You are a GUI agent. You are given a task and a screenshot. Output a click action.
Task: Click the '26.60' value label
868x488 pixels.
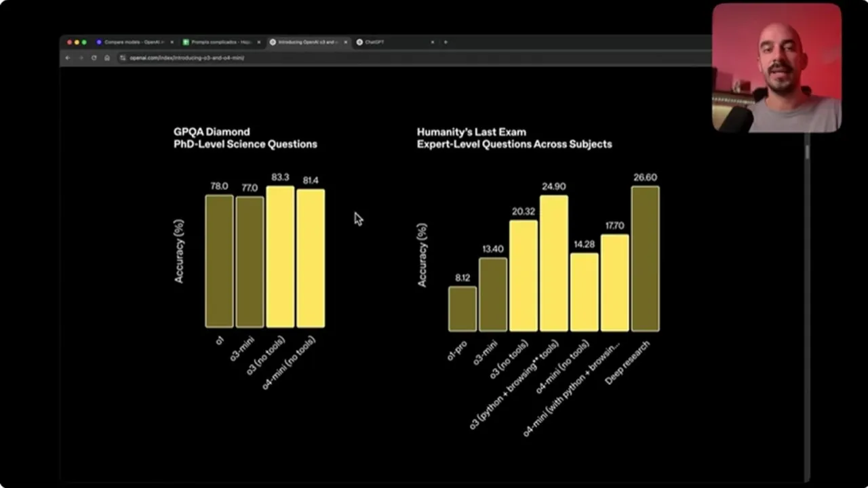[646, 177]
